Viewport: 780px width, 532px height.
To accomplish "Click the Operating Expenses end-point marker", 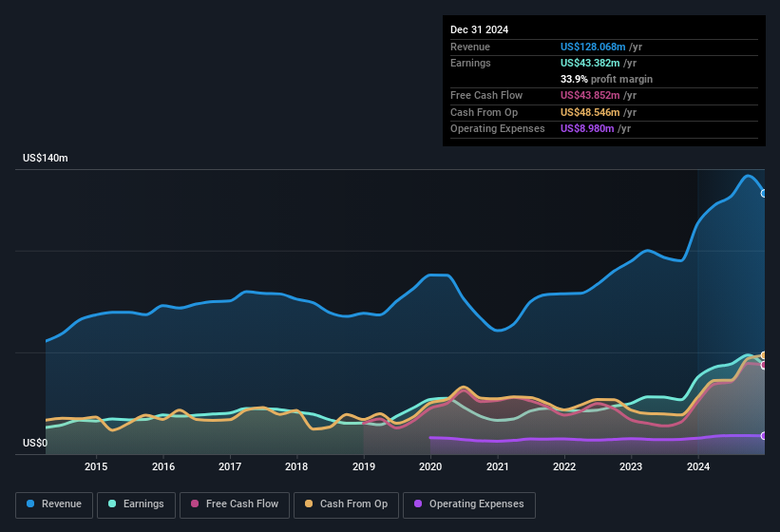I will point(764,435).
